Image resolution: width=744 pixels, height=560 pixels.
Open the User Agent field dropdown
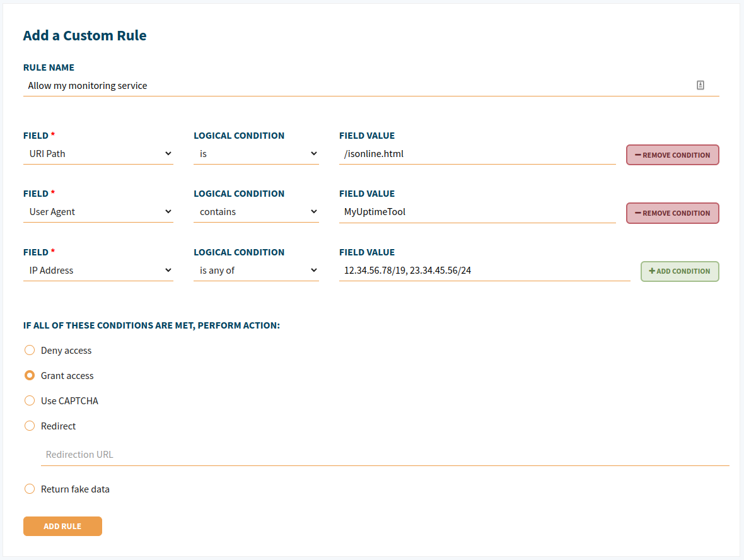98,212
